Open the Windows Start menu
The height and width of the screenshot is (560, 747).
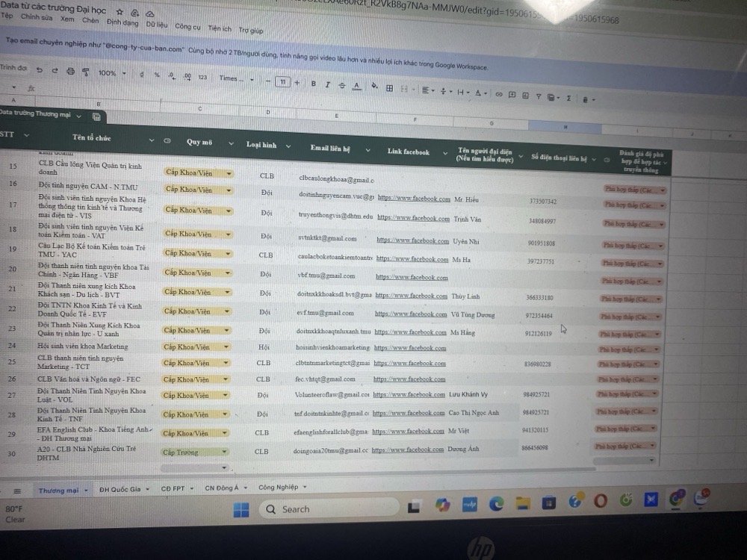click(x=241, y=510)
